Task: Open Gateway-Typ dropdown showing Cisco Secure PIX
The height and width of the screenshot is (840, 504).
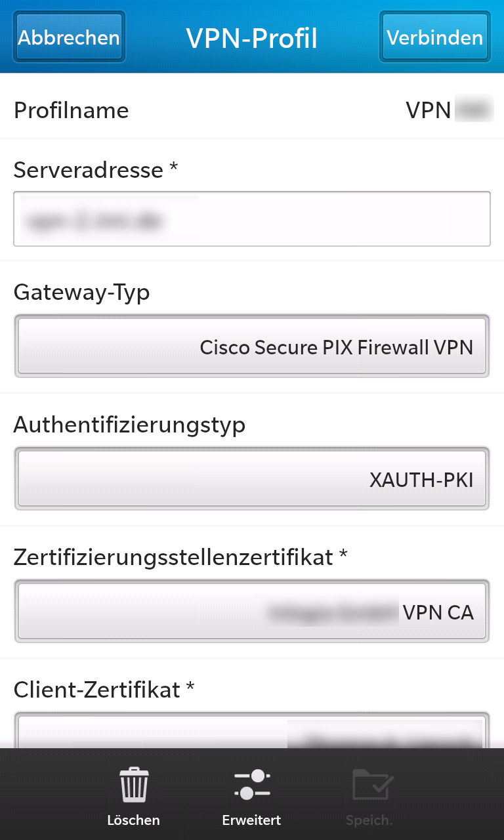Action: [252, 346]
